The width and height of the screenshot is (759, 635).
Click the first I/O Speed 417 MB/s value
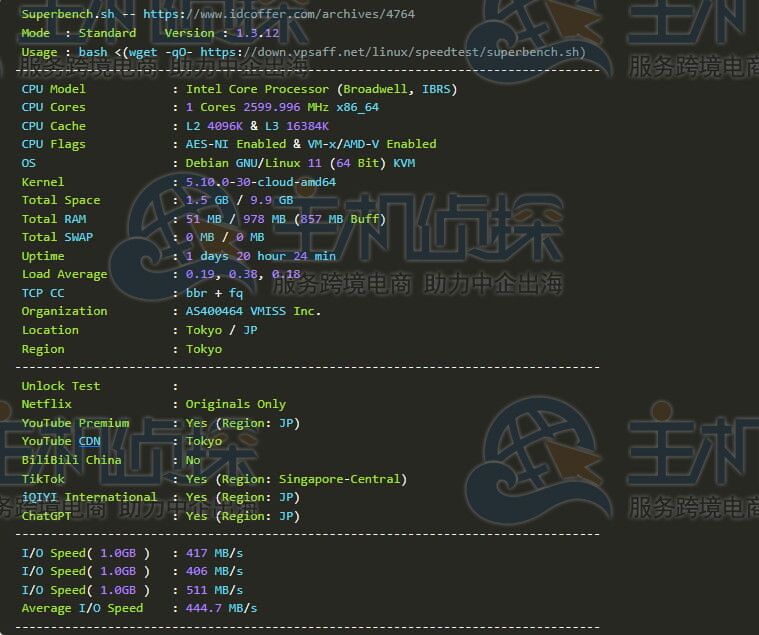[214, 553]
